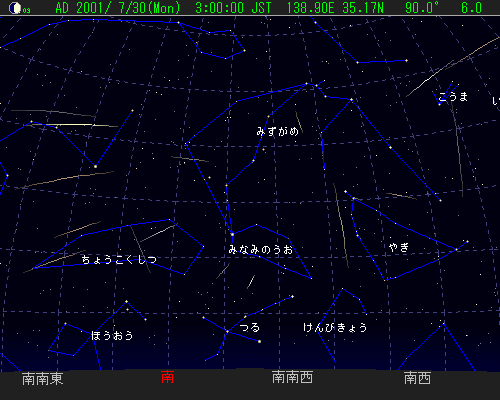Click the こうま constellation label
The image size is (500, 400).
453,97
